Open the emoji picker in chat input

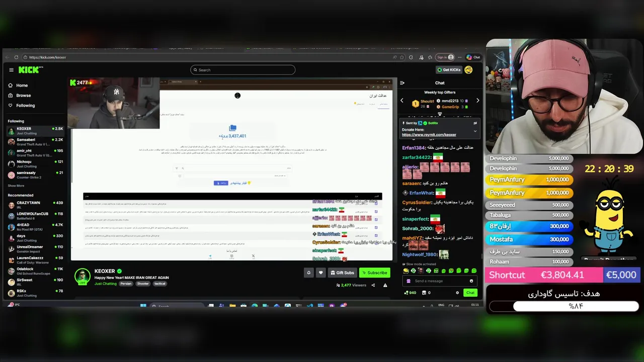tap(471, 281)
